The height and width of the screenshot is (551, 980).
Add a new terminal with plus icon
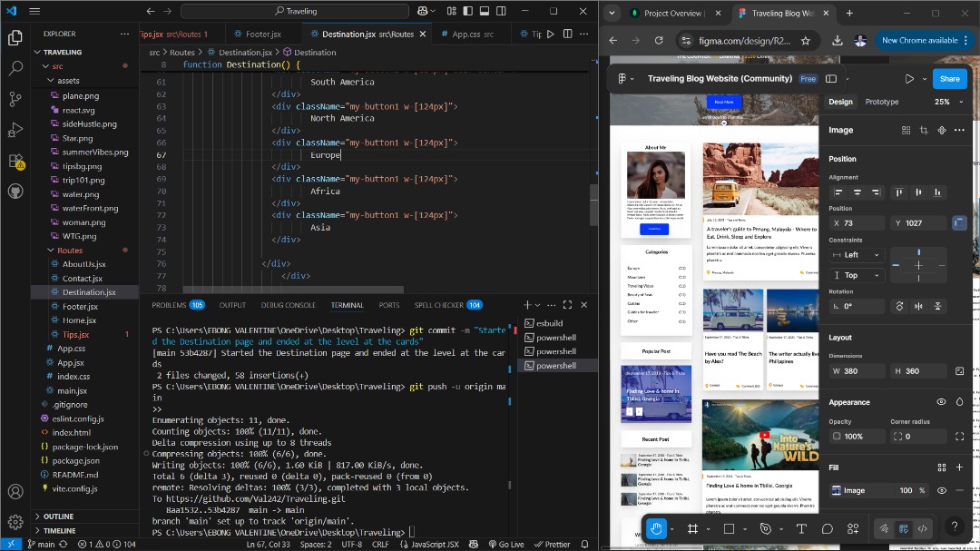527,305
